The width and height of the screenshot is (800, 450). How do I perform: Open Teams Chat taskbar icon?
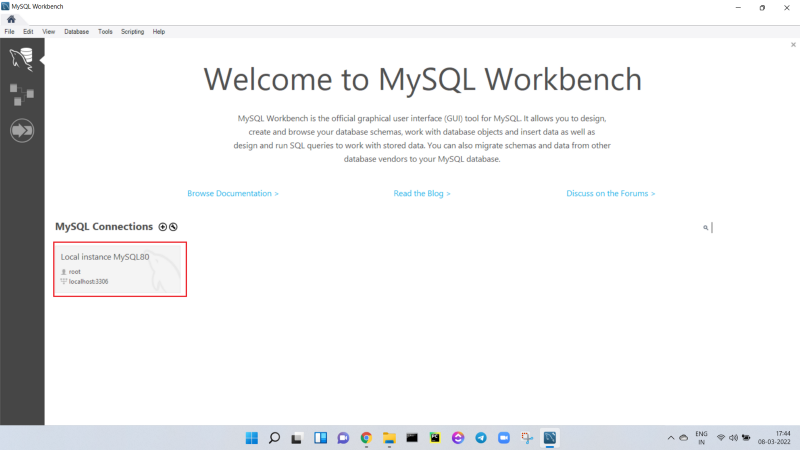tap(343, 438)
